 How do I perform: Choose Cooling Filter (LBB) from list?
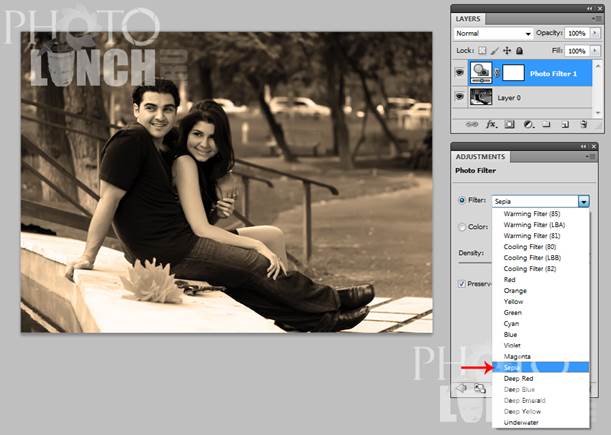pyautogui.click(x=540, y=258)
